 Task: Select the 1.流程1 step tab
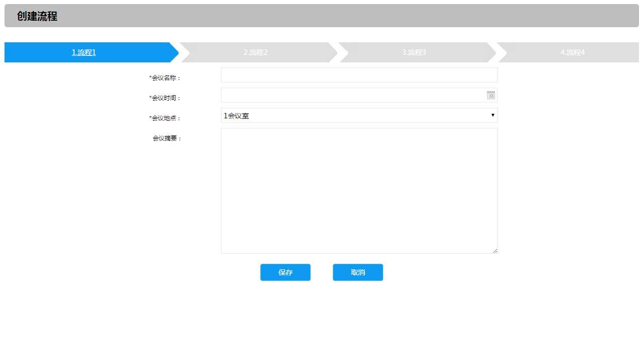click(x=84, y=52)
